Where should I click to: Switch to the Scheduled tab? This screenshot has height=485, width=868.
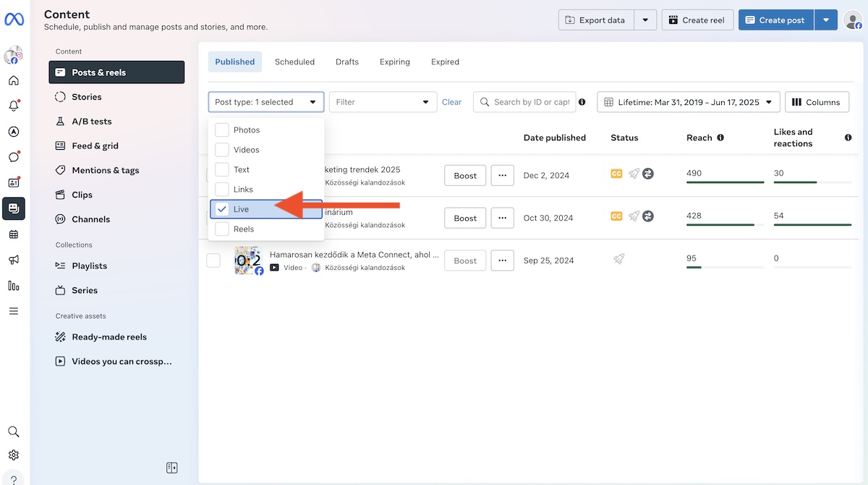294,62
